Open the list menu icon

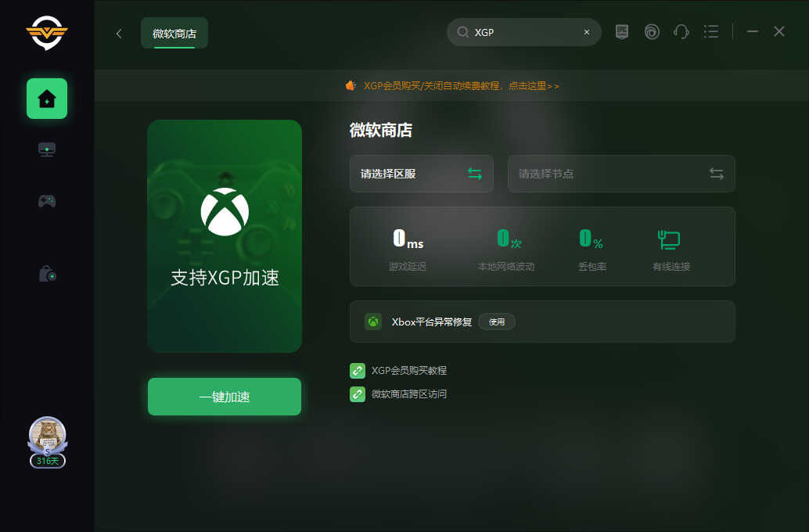711,32
